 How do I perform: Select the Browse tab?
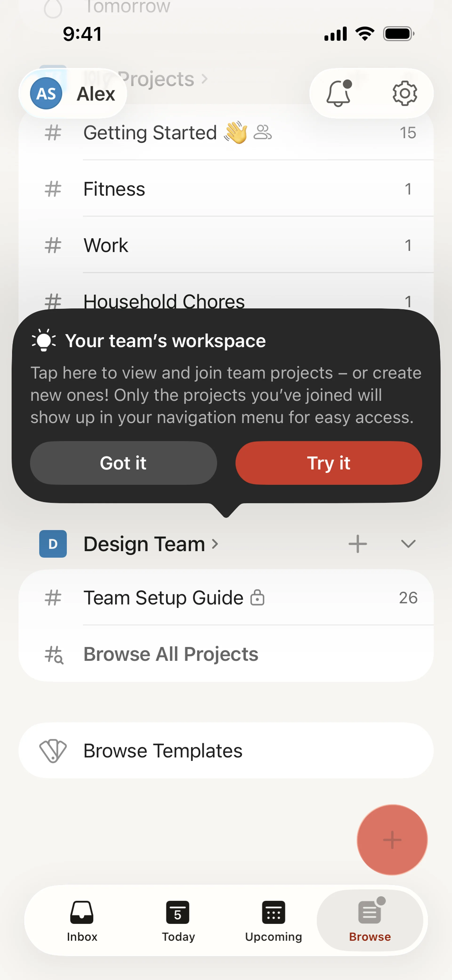(369, 920)
